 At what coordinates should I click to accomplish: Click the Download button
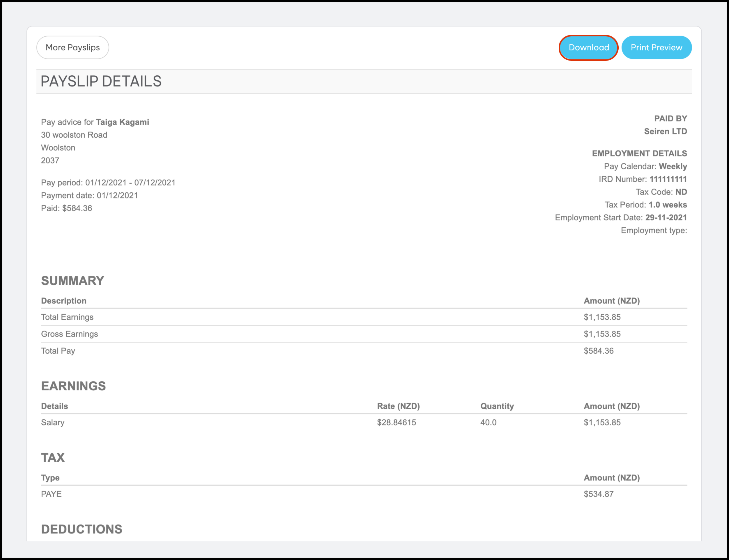coord(588,47)
